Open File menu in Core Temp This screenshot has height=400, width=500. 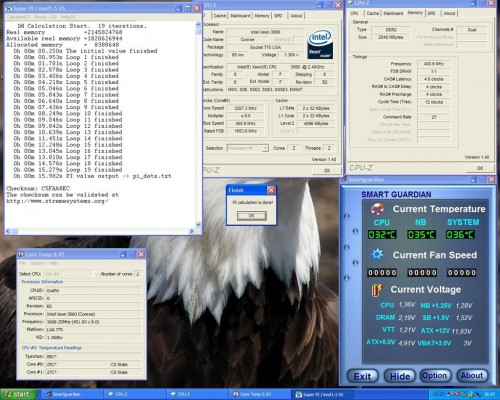point(22,263)
